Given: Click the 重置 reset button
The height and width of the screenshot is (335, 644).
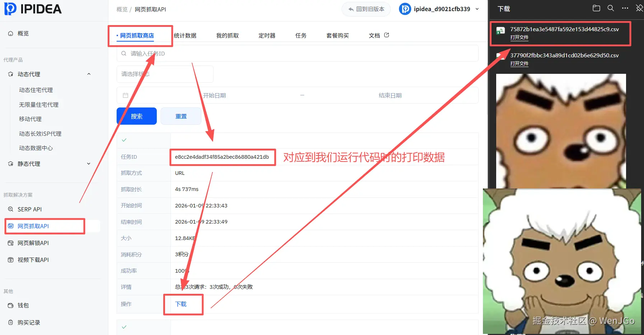Looking at the screenshot, I should (181, 116).
